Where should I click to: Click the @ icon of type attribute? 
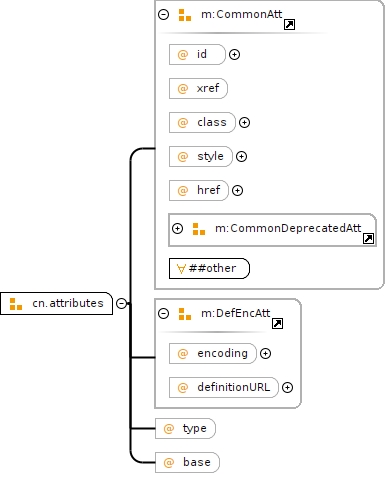point(169,429)
